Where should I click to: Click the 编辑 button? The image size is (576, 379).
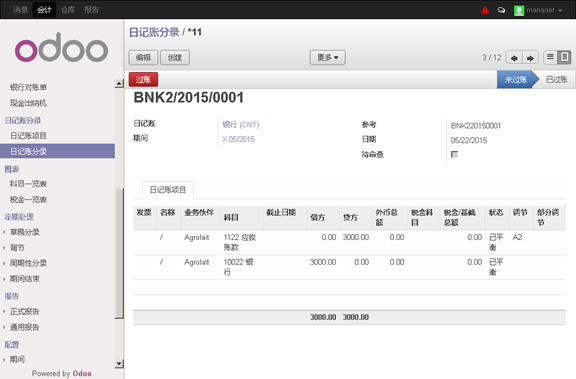click(x=143, y=58)
